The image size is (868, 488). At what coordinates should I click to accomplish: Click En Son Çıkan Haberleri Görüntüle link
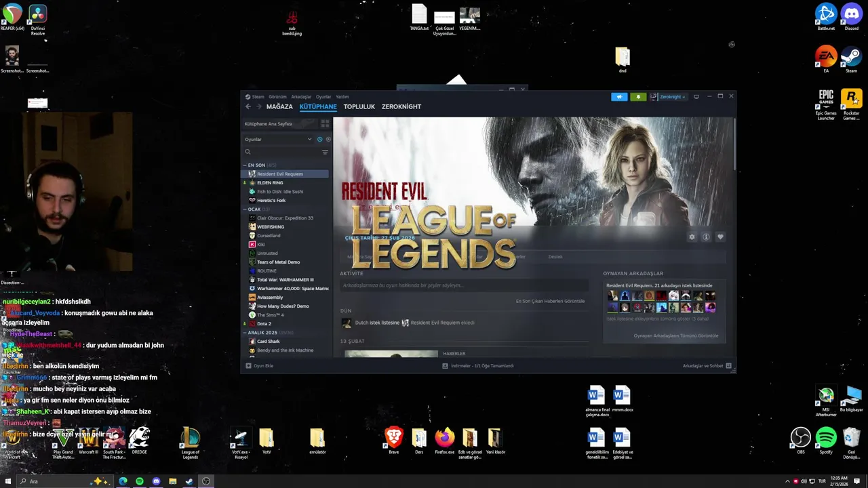(550, 301)
